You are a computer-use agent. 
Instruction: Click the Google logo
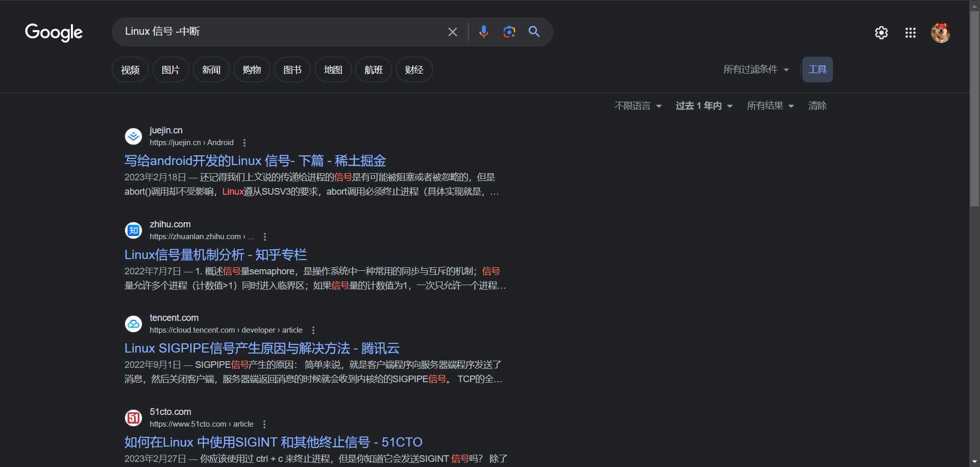(54, 32)
